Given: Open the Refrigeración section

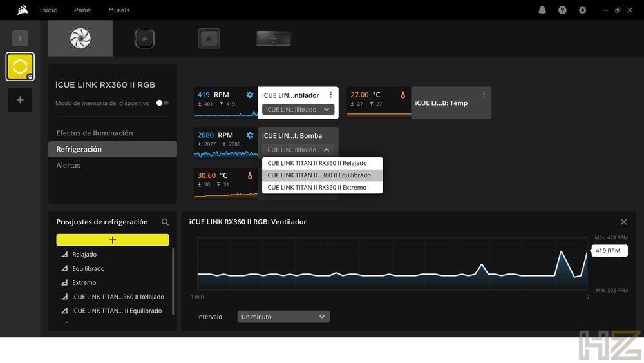Looking at the screenshot, I should point(113,149).
